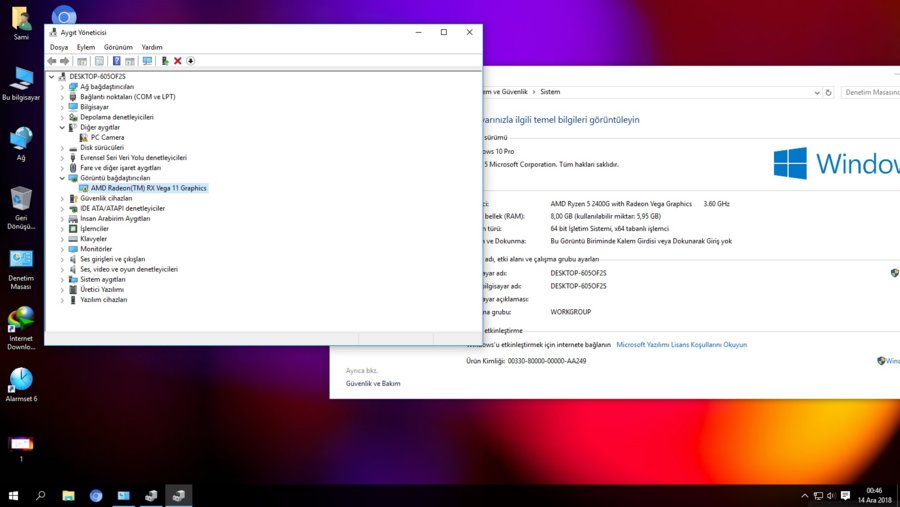Open the Yardım menu

[152, 47]
